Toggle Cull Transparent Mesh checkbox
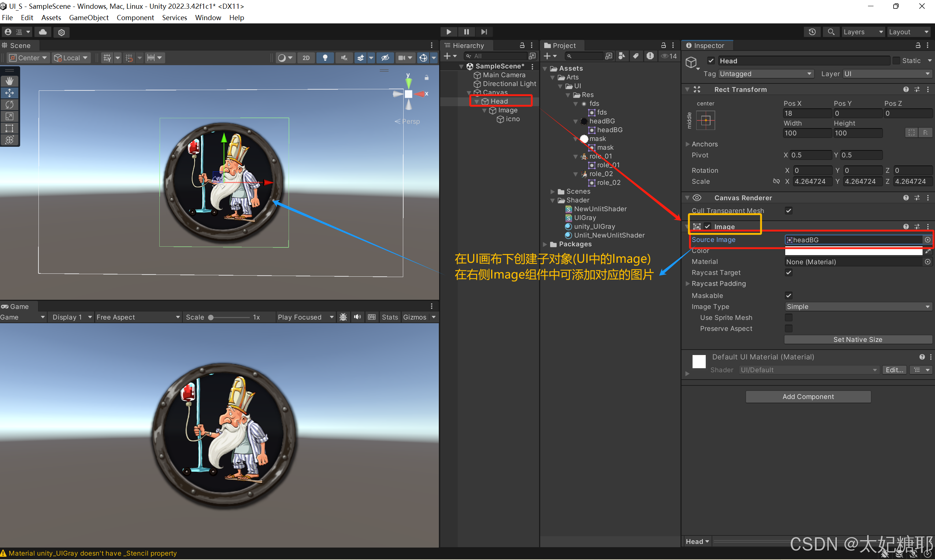The height and width of the screenshot is (560, 935). click(789, 210)
